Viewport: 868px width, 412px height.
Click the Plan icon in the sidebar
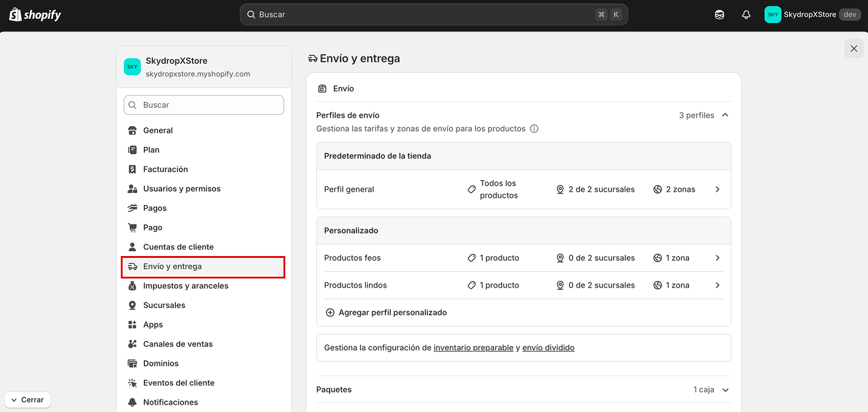[132, 150]
